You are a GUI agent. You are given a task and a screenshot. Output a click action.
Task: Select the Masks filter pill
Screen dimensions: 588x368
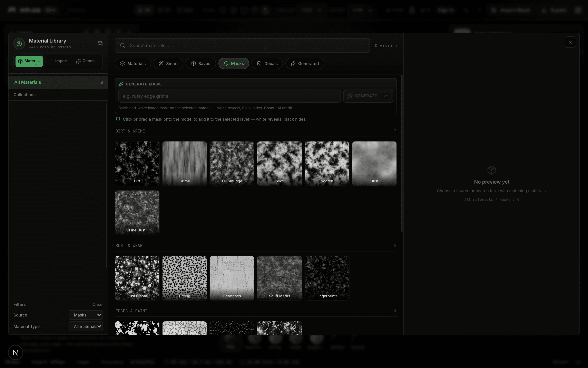click(234, 64)
